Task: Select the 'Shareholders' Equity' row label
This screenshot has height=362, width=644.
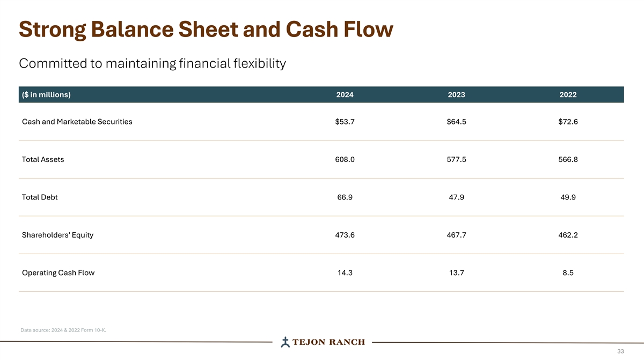Action: point(57,235)
